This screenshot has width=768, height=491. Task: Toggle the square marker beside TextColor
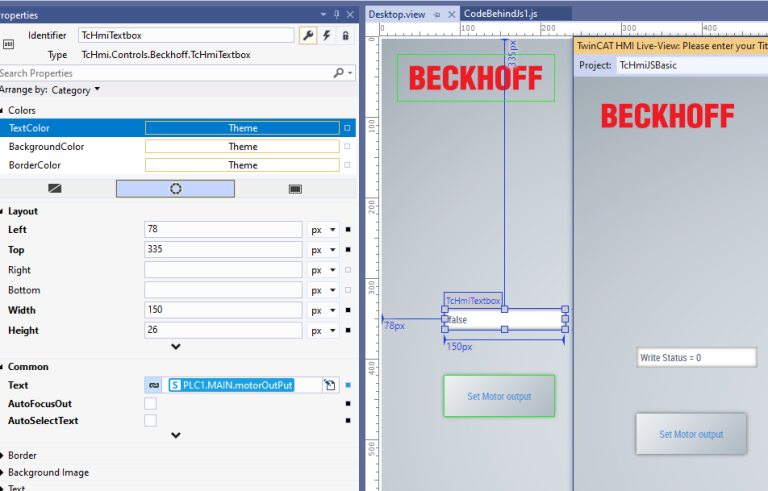tap(347, 128)
